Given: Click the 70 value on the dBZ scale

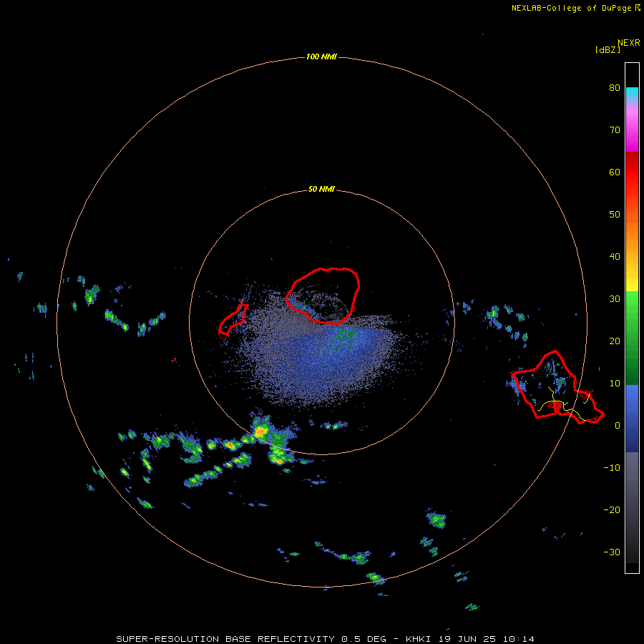Looking at the screenshot, I should click(615, 130).
